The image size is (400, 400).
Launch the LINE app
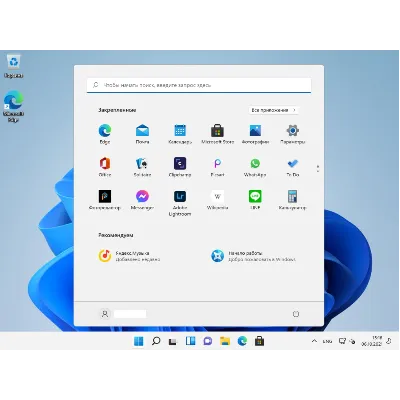click(255, 200)
